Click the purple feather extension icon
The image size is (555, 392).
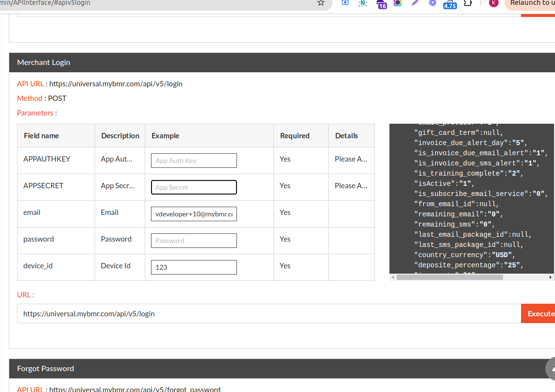coord(415,3)
